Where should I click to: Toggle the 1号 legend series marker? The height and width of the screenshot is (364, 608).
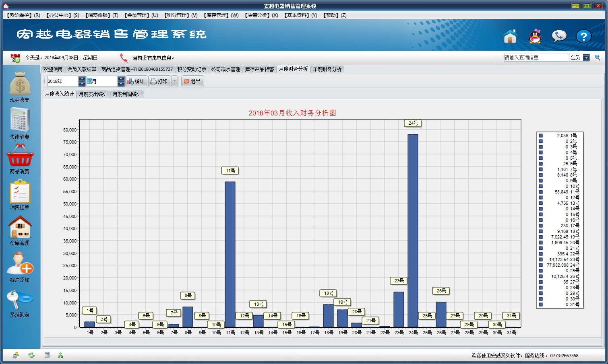pos(541,136)
